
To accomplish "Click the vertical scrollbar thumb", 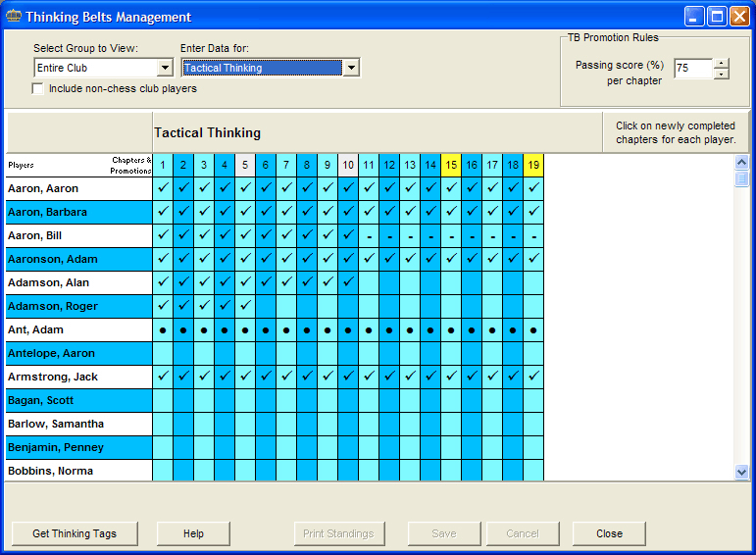I will click(741, 178).
